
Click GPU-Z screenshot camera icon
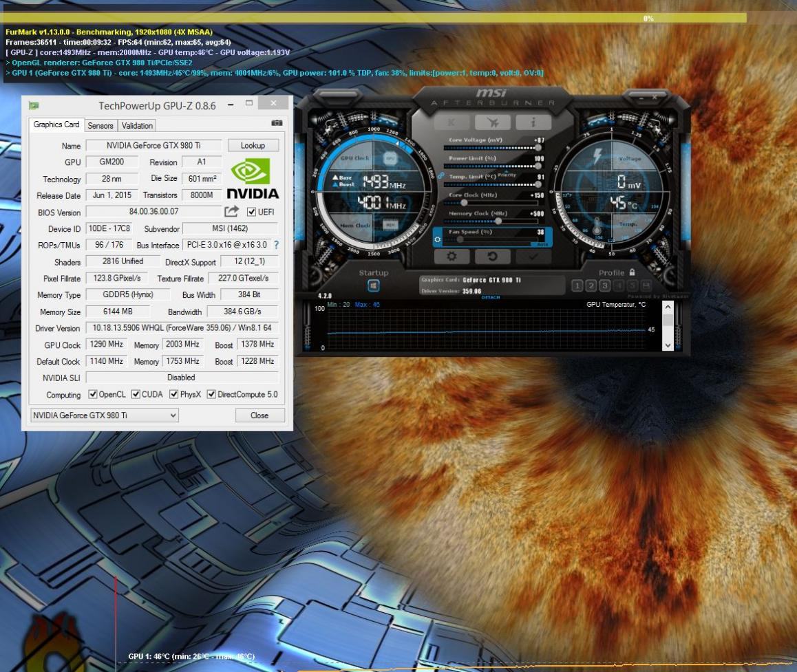click(x=277, y=123)
